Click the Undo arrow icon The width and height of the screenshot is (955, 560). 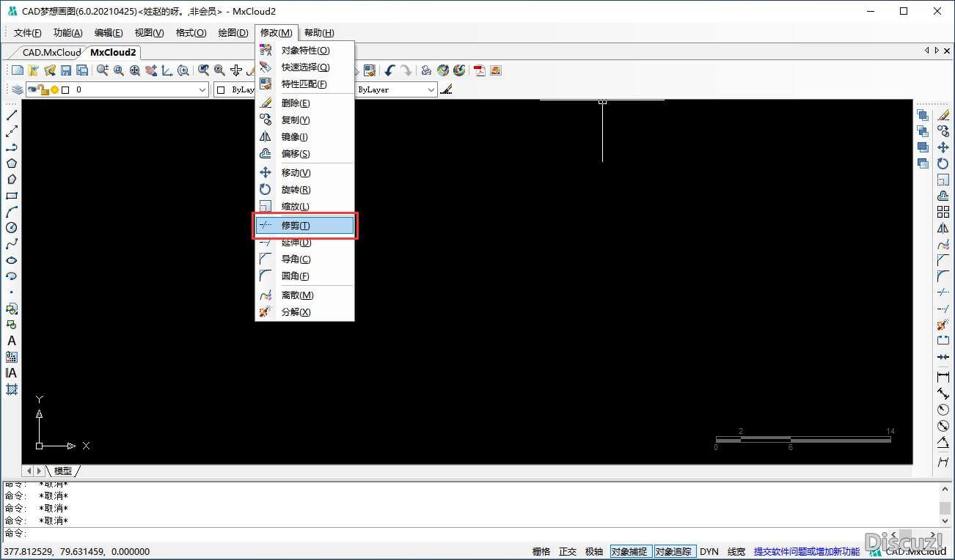[x=389, y=70]
